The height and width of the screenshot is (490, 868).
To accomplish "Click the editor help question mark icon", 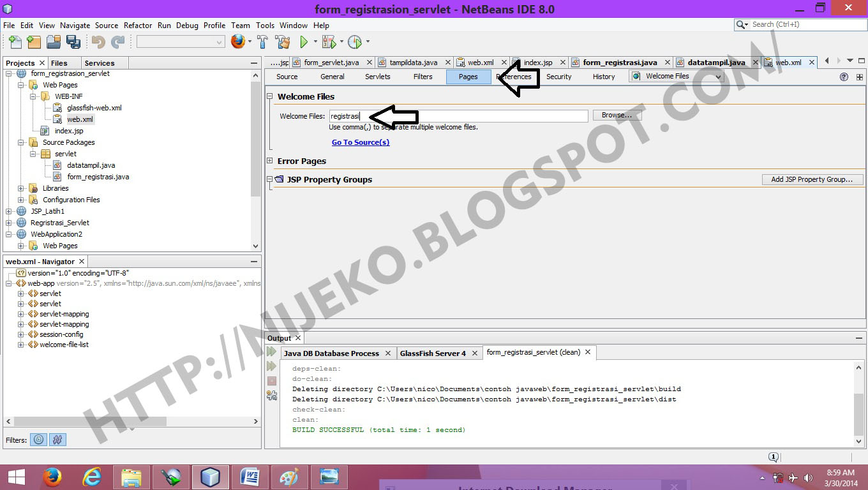I will (844, 77).
